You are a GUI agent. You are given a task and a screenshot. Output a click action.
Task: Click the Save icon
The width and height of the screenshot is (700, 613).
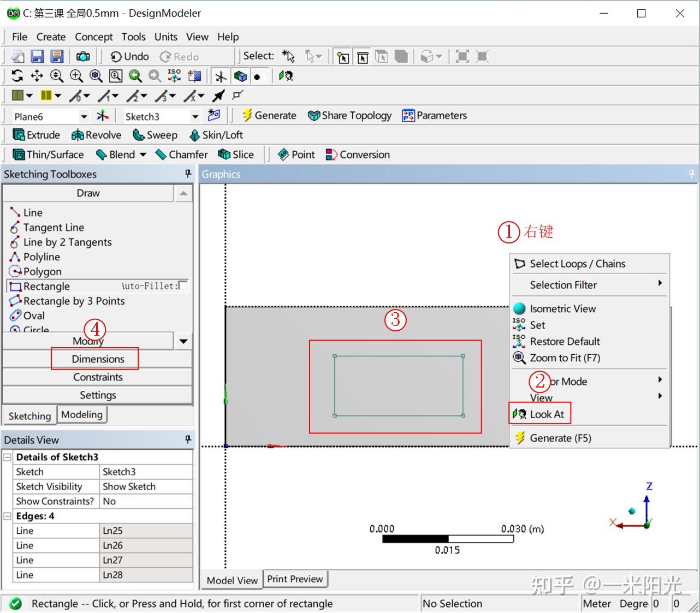37,56
